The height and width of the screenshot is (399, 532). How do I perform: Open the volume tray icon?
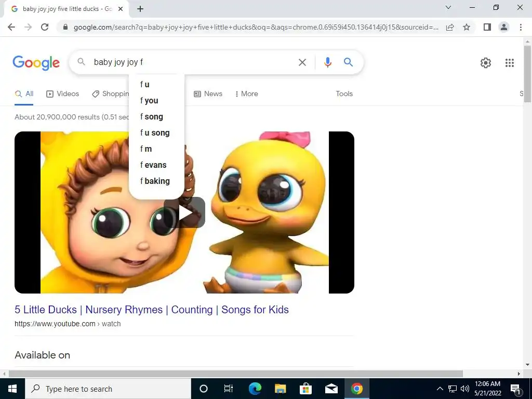tap(464, 389)
